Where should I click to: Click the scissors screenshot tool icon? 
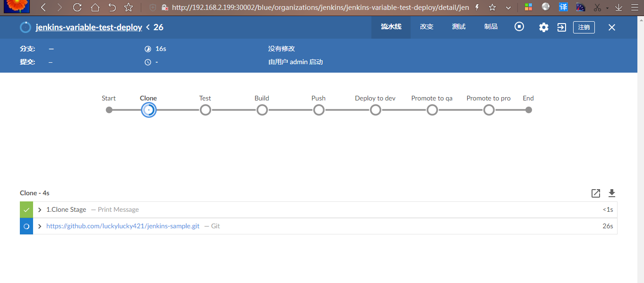(x=597, y=8)
